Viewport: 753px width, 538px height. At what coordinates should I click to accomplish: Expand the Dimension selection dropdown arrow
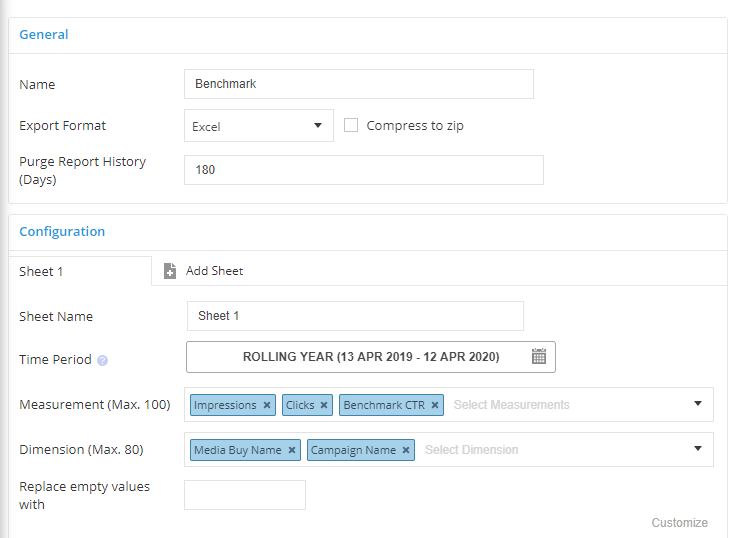coord(698,448)
